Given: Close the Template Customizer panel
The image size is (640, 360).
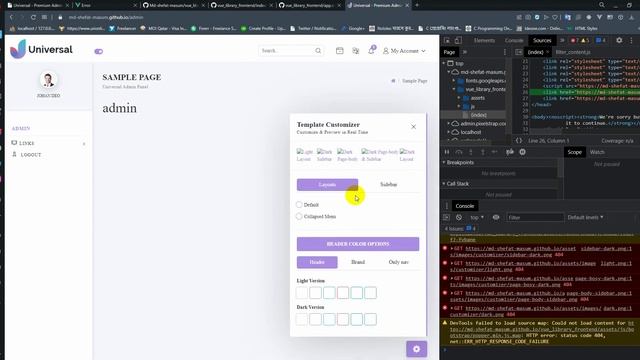Looking at the screenshot, I should click(x=413, y=127).
